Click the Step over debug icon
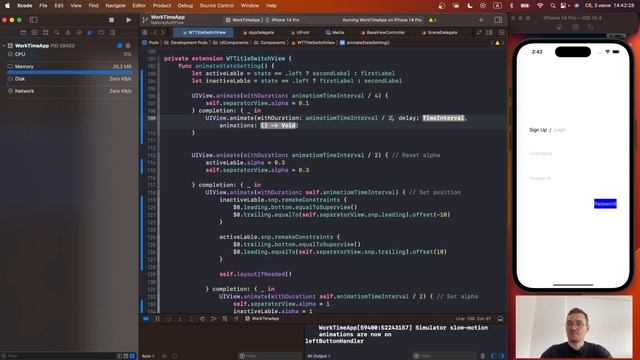This screenshot has height=360, width=640. point(169,318)
